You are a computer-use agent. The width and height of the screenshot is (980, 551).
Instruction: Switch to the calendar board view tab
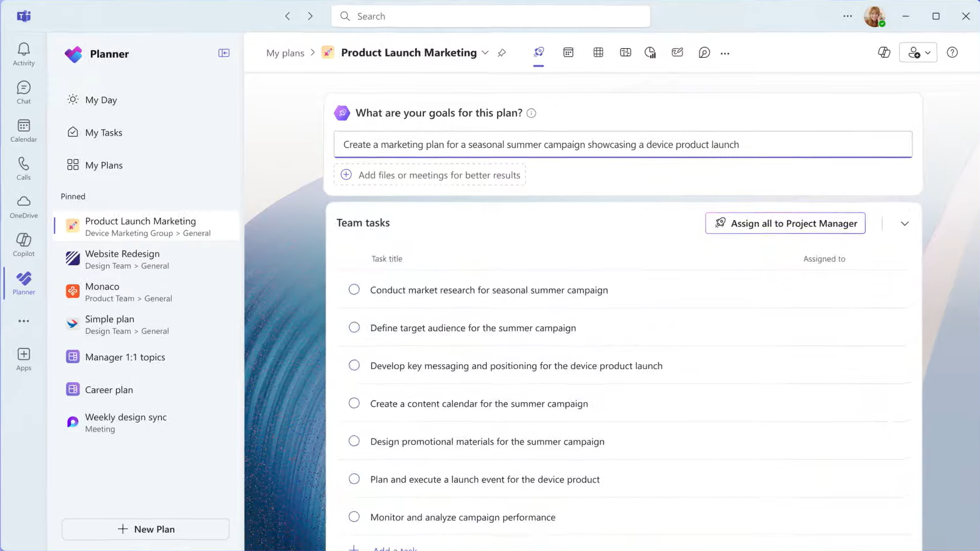[x=568, y=52]
